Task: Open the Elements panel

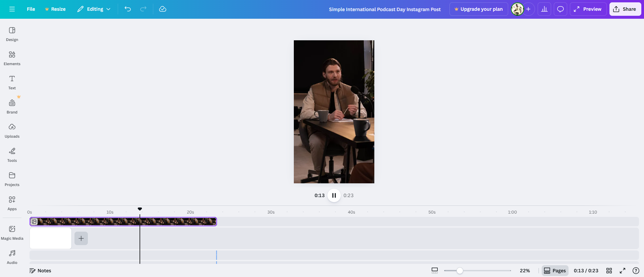Action: (12, 58)
